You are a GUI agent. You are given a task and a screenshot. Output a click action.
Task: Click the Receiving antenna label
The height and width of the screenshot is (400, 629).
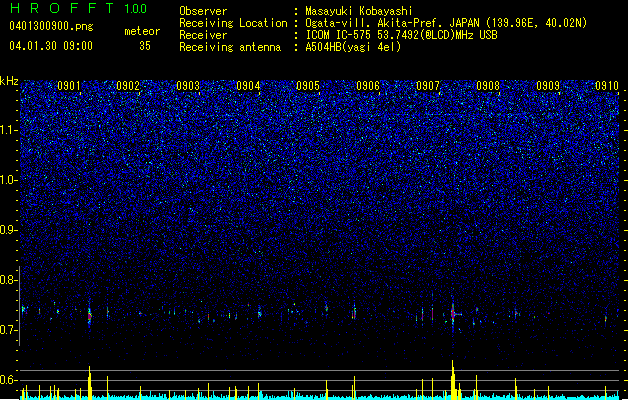point(230,47)
